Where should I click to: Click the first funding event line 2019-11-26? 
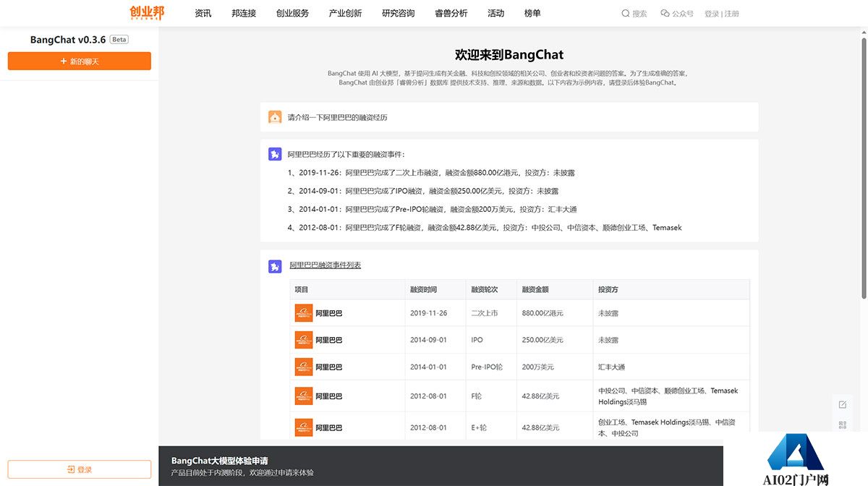[431, 173]
